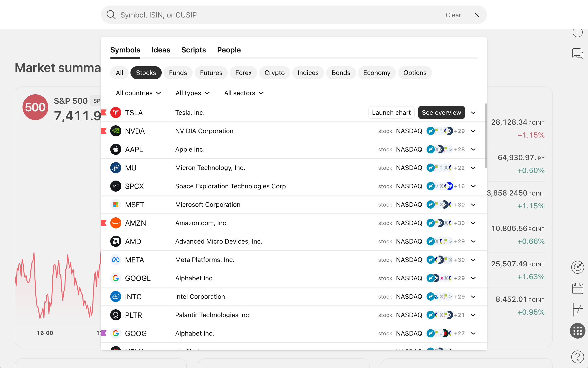Screen dimensions: 588x368
Task: Click the Apple logo icon
Action: click(x=116, y=149)
